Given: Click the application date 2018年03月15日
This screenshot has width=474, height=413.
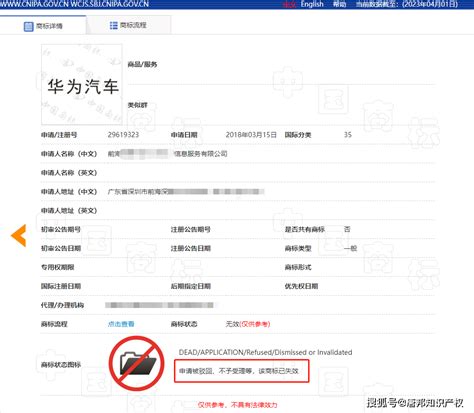Looking at the screenshot, I should [251, 135].
